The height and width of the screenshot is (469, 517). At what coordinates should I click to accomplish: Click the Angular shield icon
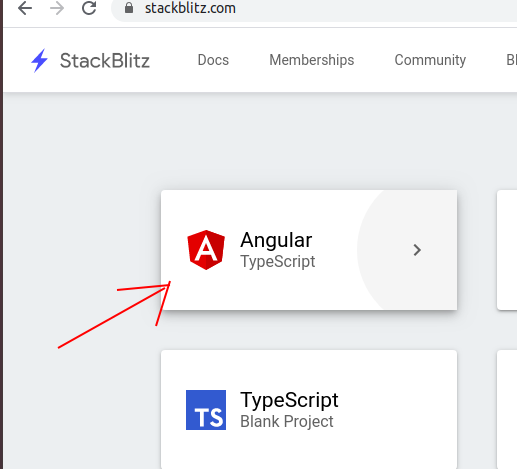pos(206,250)
